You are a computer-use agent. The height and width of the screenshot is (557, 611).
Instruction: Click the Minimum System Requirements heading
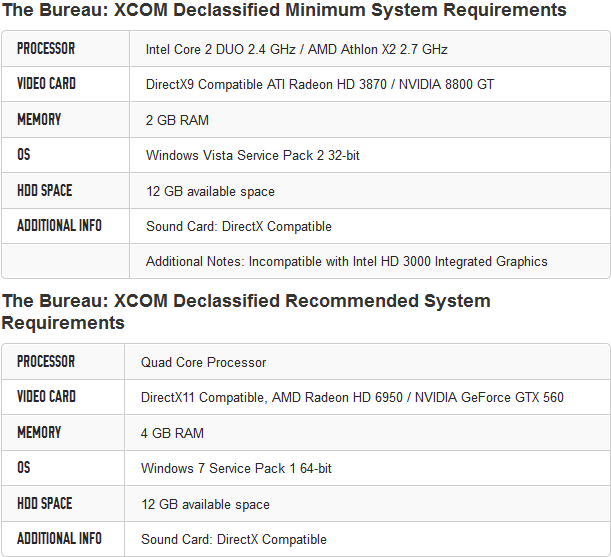(x=284, y=11)
